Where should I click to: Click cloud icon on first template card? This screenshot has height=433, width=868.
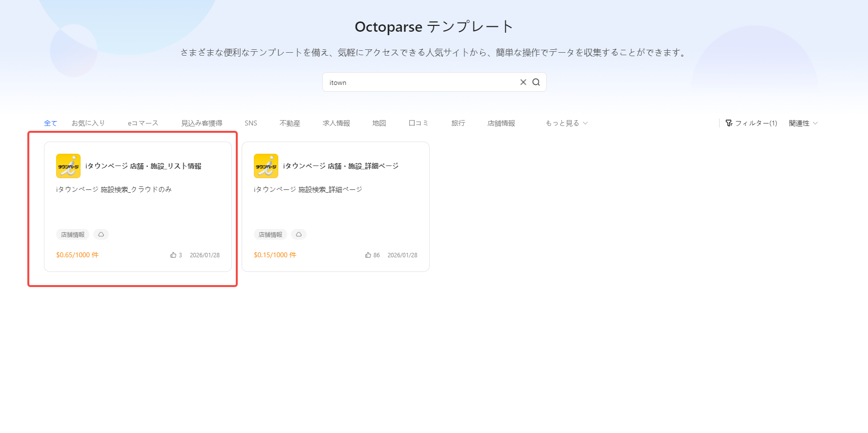[101, 234]
